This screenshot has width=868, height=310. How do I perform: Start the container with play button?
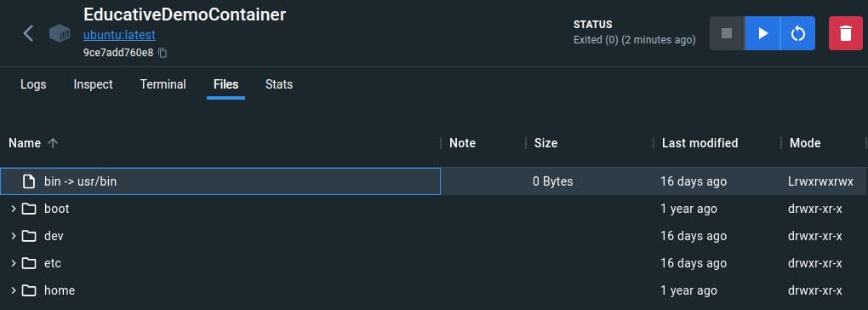click(x=762, y=33)
